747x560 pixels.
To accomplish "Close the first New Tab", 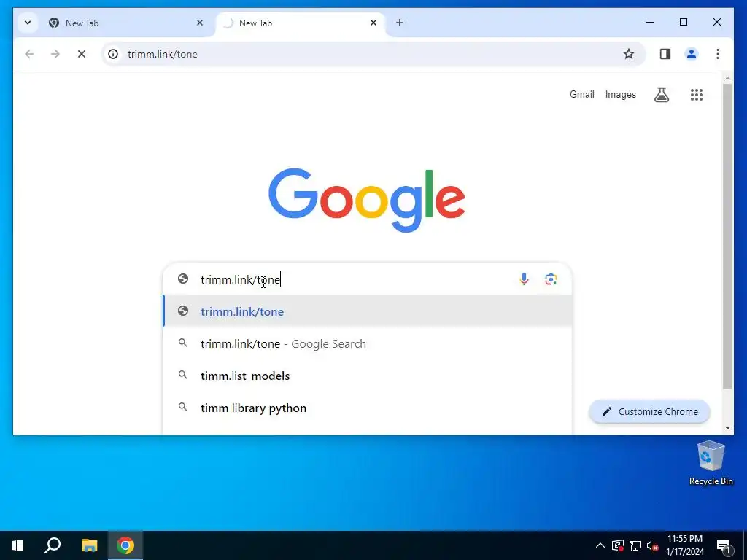I will (x=200, y=23).
